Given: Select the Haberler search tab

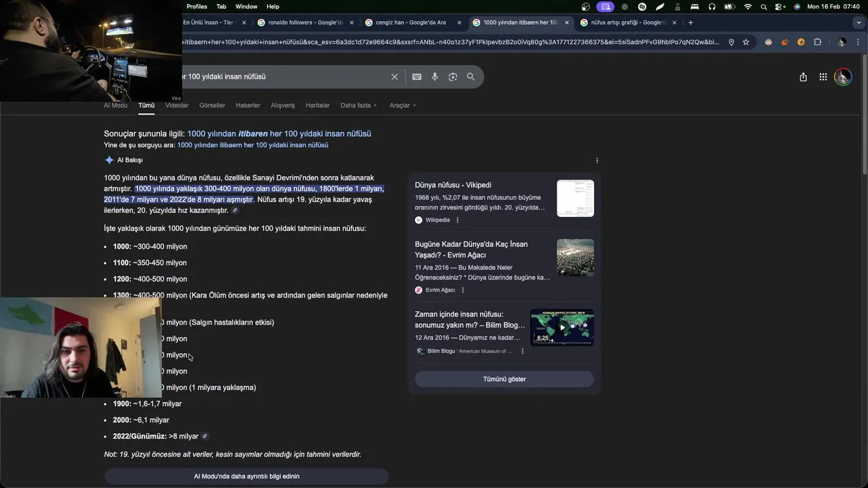Looking at the screenshot, I should (248, 105).
